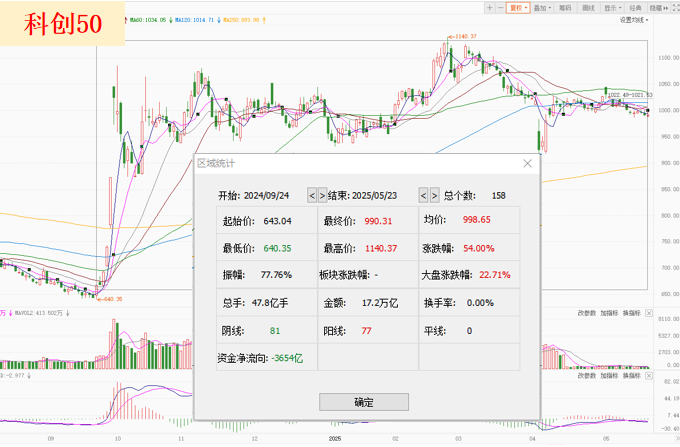This screenshot has height=447, width=680.
Task: Move start date earlier with left arrow
Action: coord(312,196)
